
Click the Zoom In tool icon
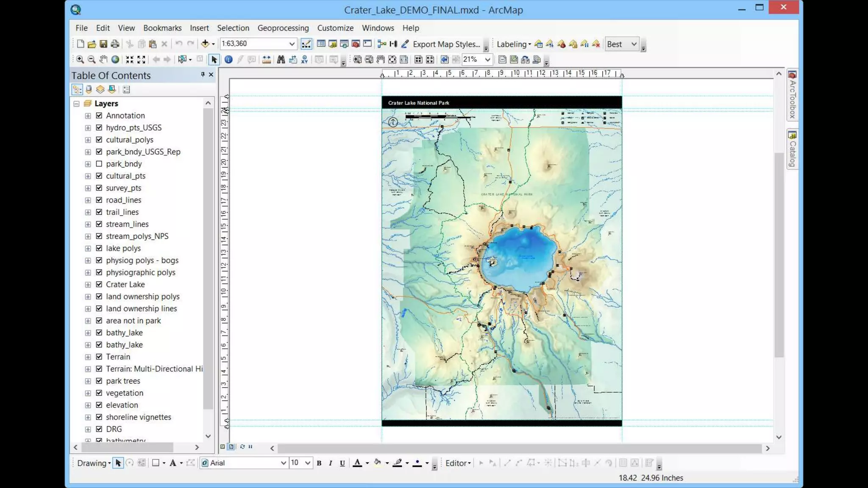(80, 60)
